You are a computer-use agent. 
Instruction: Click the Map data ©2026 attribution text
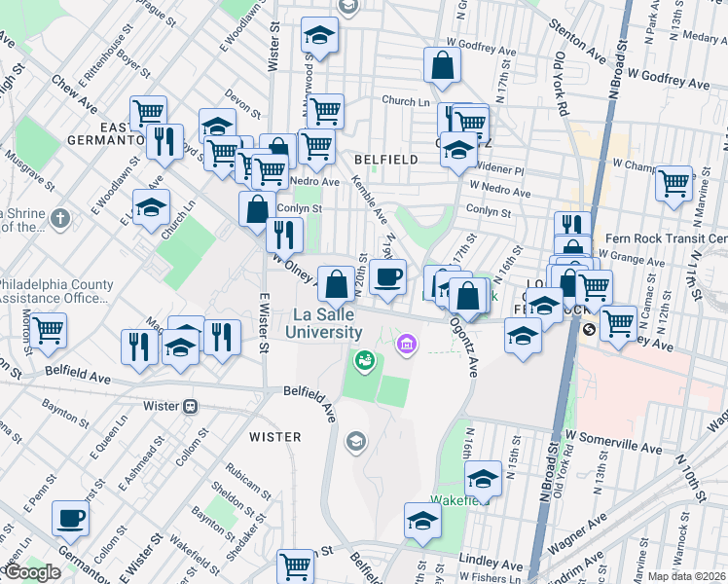tap(687, 576)
